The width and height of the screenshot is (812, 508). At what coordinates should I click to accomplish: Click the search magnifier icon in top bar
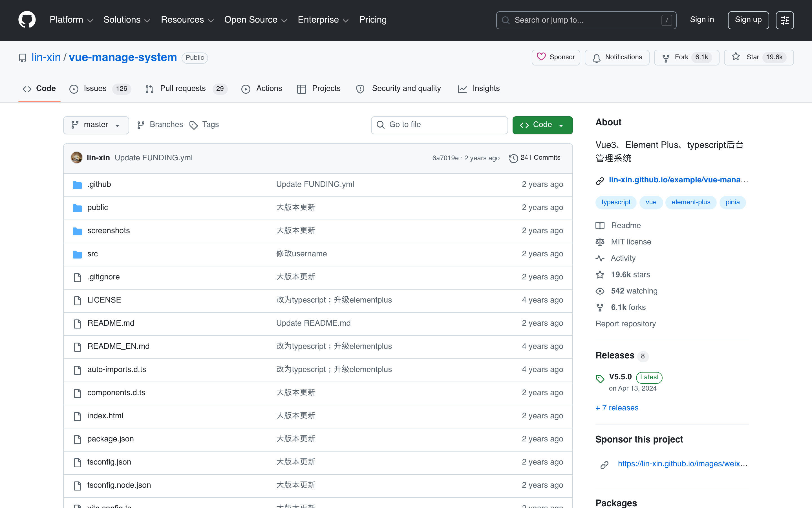(506, 20)
